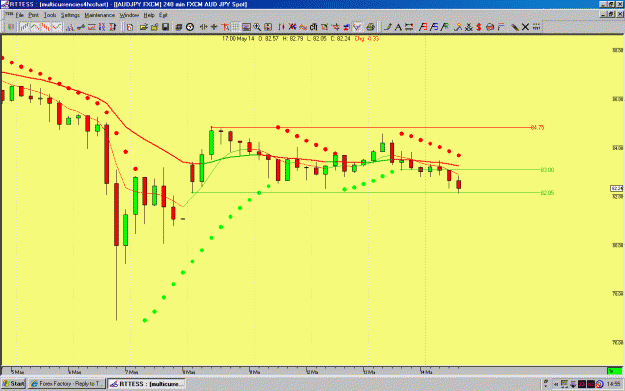Toggle the chart grid icon
The image size is (625, 391).
[x=236, y=27]
